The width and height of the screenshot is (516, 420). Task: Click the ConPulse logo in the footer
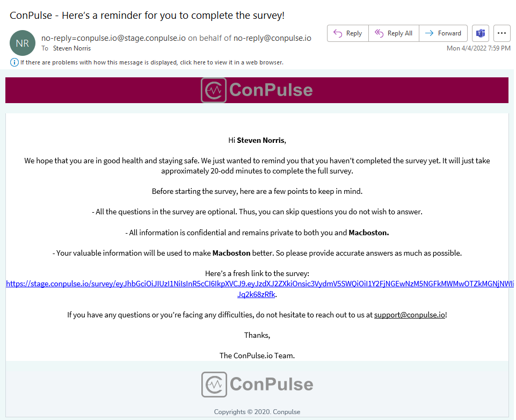point(257,384)
